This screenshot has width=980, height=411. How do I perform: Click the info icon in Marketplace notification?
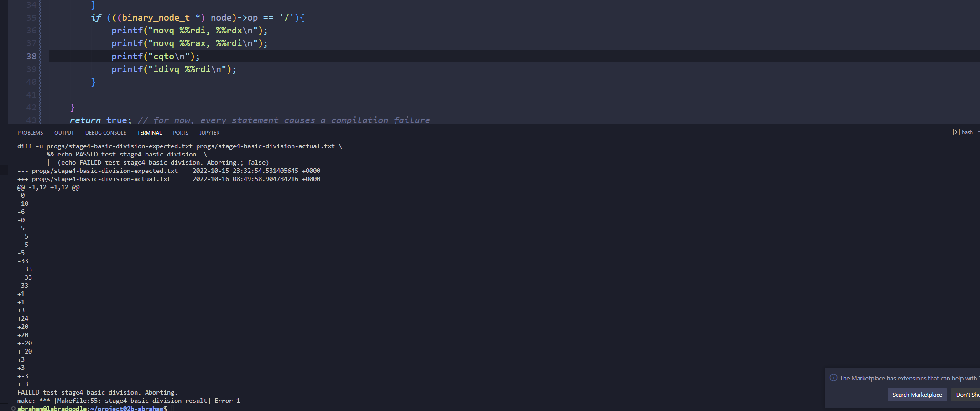pos(833,378)
